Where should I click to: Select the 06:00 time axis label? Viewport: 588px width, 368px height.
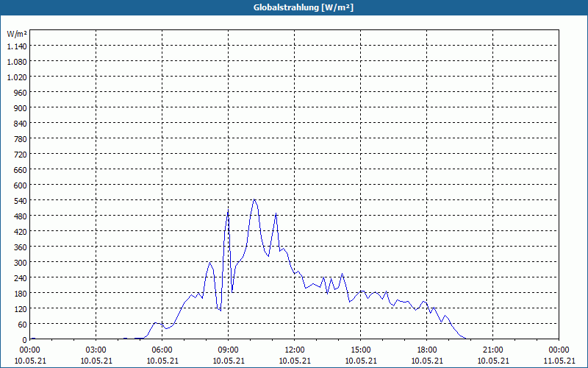pyautogui.click(x=162, y=350)
